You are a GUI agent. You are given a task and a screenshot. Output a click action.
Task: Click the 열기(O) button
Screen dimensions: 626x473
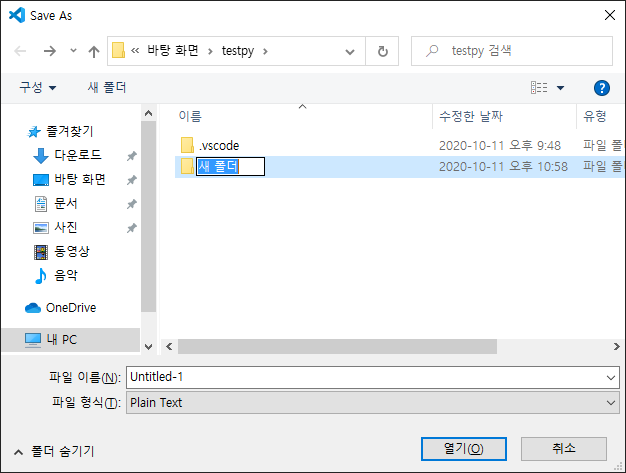pos(464,449)
